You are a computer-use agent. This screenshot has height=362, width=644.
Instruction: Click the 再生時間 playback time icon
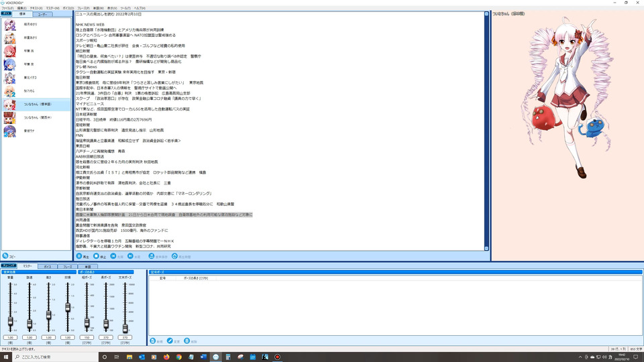pos(174,256)
